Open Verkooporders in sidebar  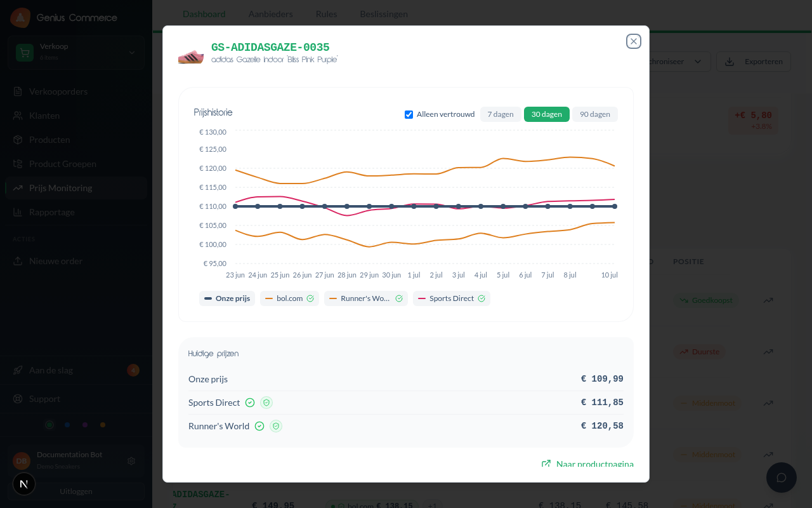[x=76, y=91]
